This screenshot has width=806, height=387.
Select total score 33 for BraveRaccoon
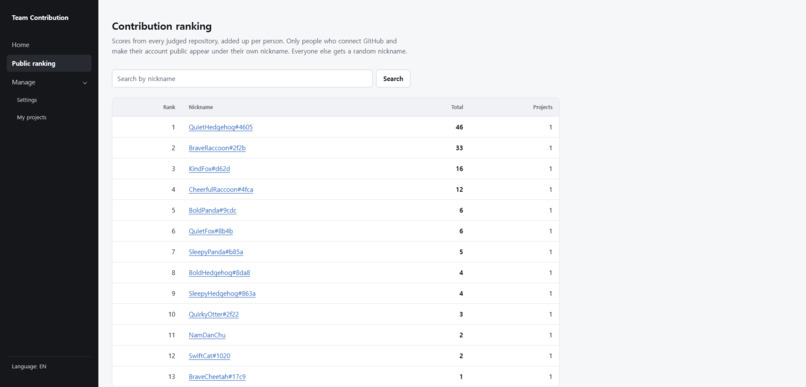tap(459, 148)
